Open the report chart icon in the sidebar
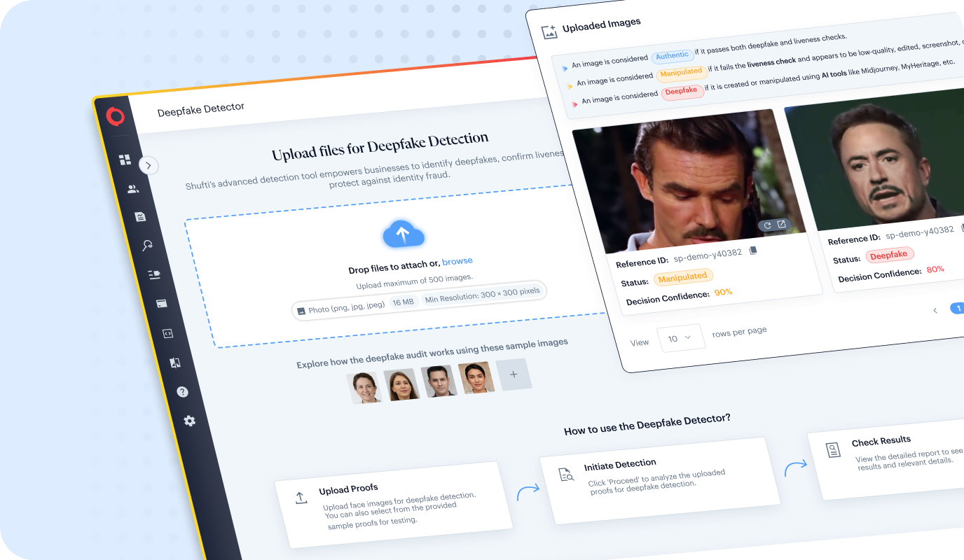 pos(140,217)
